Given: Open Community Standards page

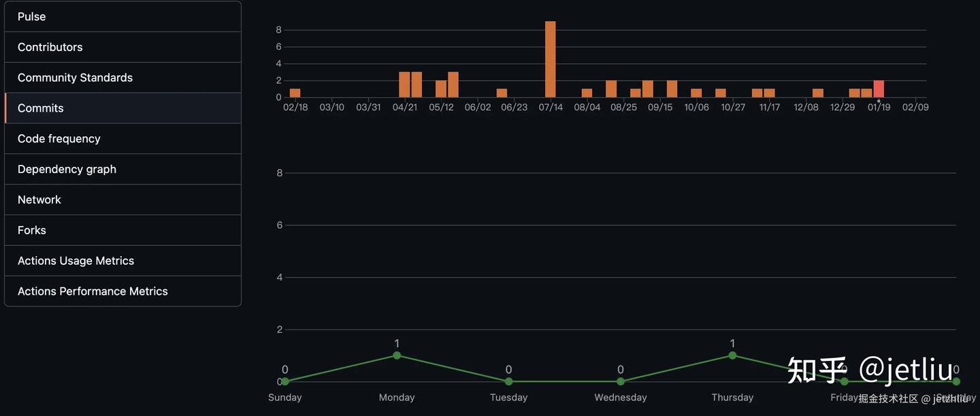Looking at the screenshot, I should (122, 78).
